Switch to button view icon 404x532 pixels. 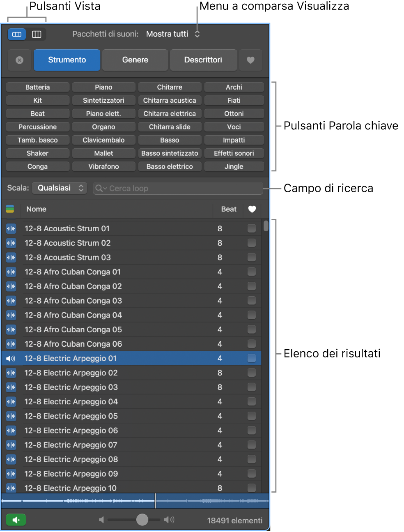coord(17,34)
